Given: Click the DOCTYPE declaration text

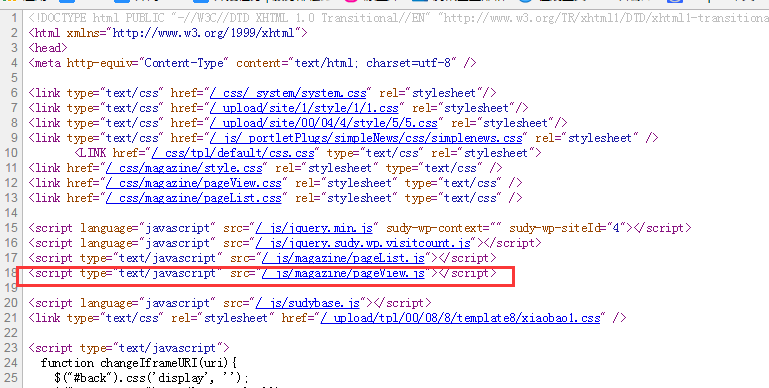Looking at the screenshot, I should click(x=398, y=18).
